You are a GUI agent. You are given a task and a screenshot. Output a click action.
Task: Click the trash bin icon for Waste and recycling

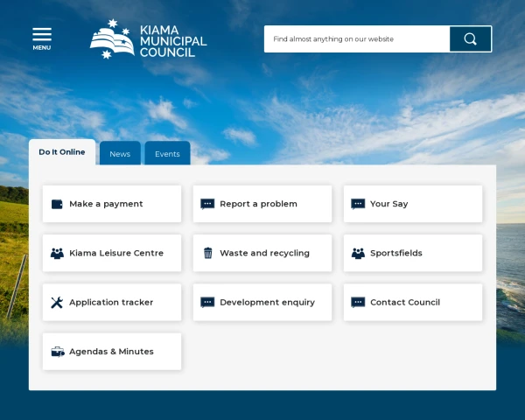pos(207,253)
